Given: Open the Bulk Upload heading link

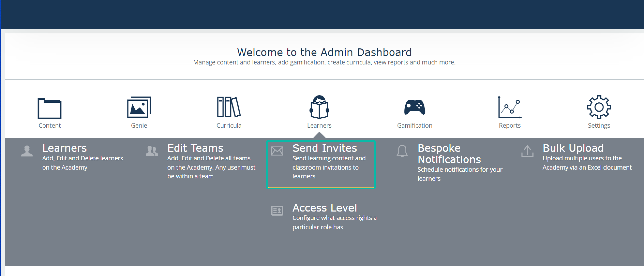Looking at the screenshot, I should tap(573, 148).
